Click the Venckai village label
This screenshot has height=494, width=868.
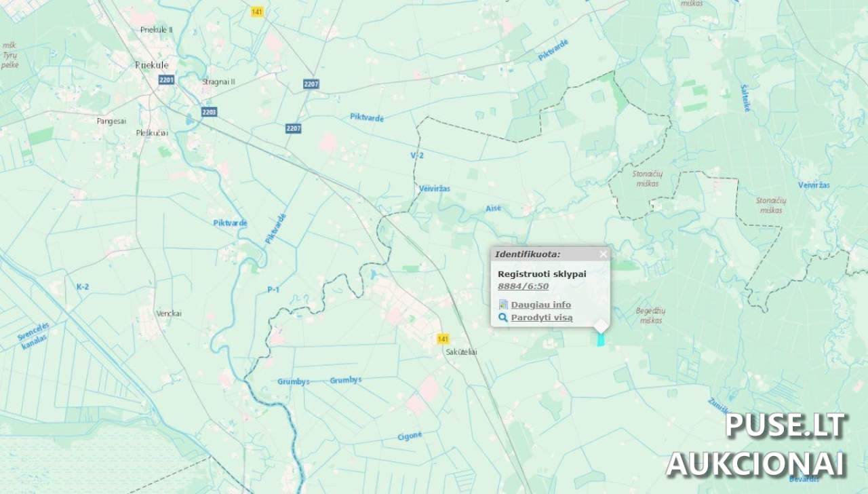(169, 313)
